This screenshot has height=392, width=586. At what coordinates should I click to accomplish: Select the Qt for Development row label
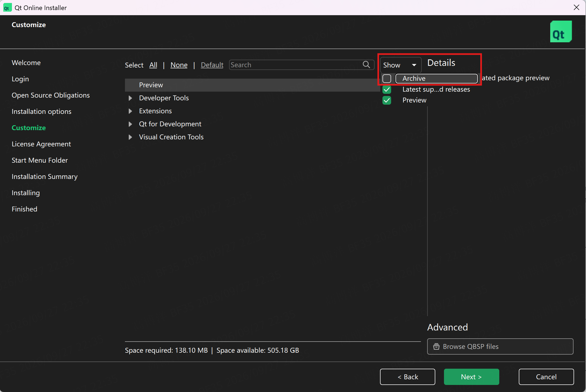[x=170, y=124]
